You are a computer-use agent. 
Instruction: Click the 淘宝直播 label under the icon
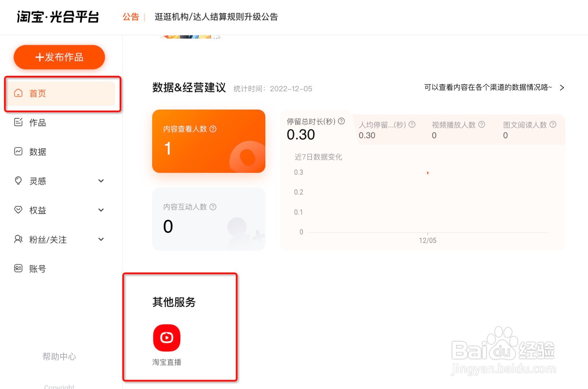[167, 362]
